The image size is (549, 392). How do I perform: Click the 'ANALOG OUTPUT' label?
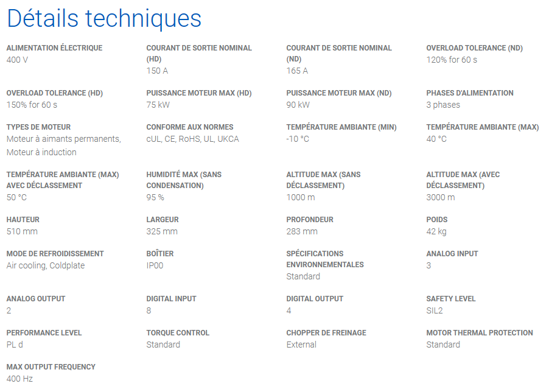[36, 299]
